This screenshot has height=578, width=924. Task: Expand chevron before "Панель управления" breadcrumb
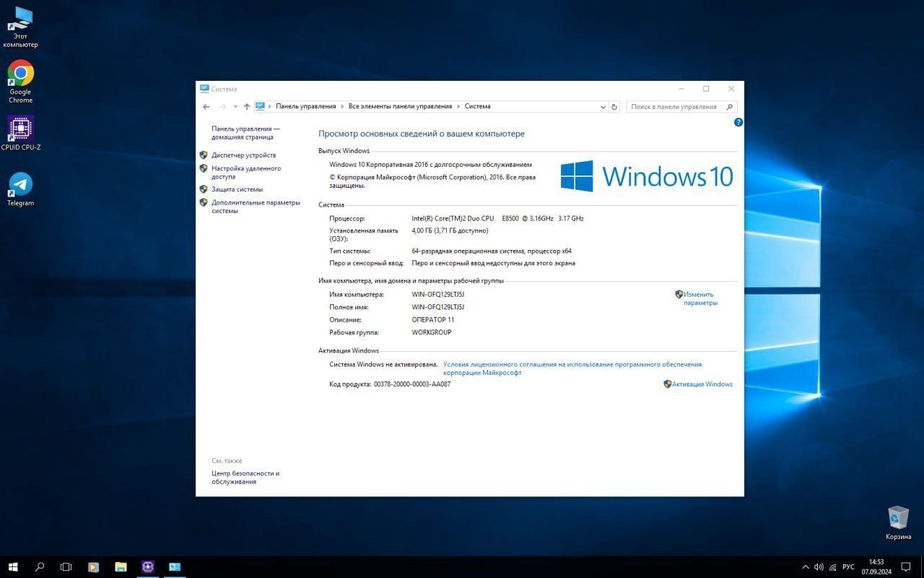pos(270,106)
